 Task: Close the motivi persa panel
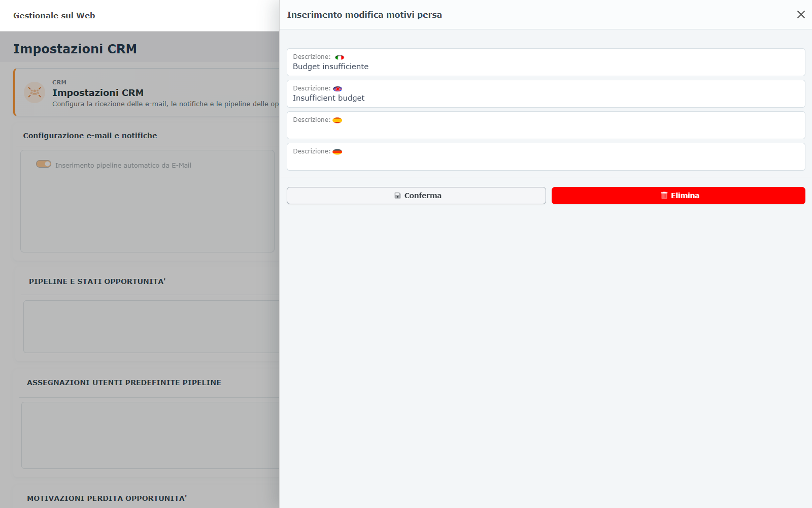pyautogui.click(x=801, y=15)
